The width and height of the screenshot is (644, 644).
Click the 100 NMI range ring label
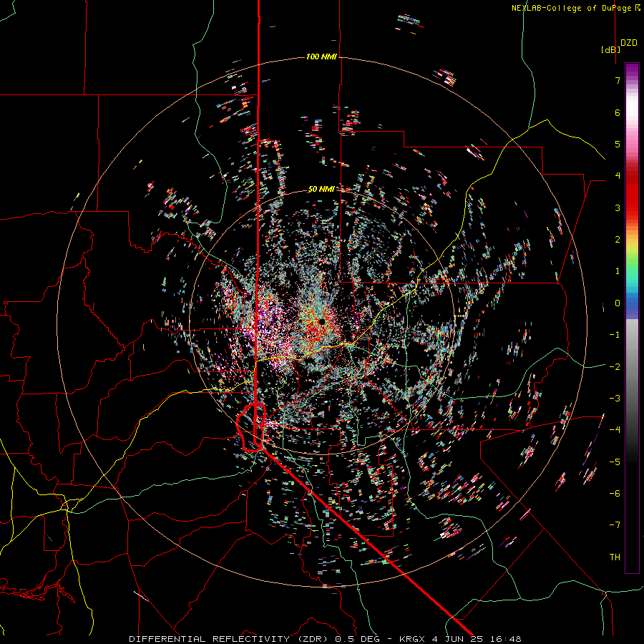[x=321, y=57]
